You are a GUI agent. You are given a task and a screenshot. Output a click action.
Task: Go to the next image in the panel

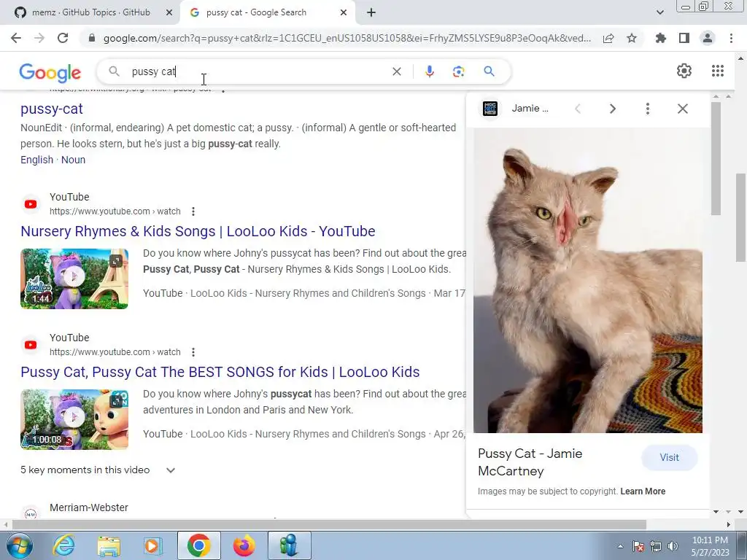point(613,109)
